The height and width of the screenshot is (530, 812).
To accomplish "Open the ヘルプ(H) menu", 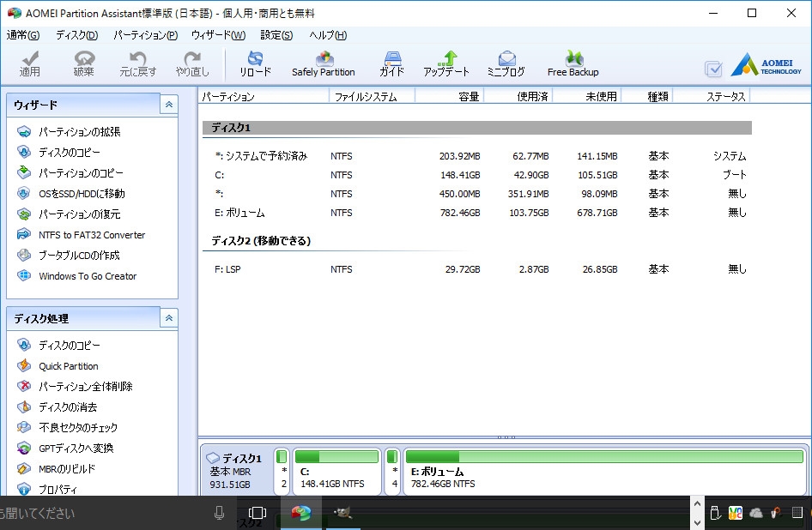I will [x=328, y=35].
